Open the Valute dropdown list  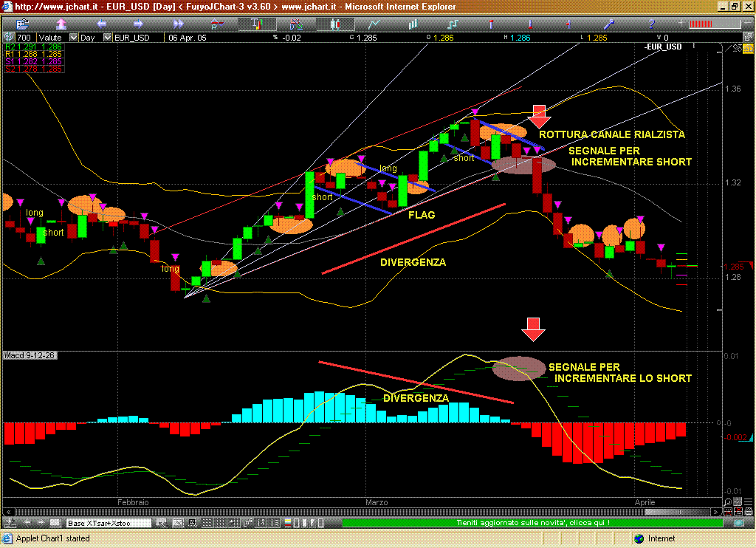tap(73, 37)
